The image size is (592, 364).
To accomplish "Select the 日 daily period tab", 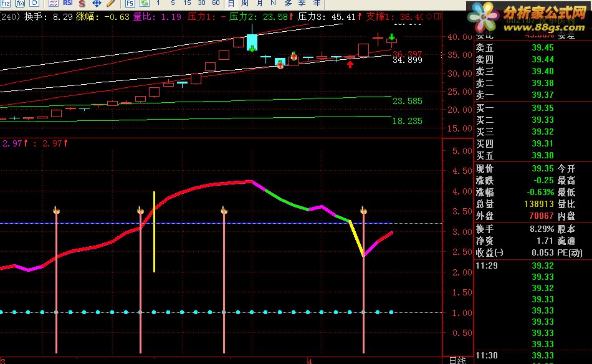I will point(231,3).
